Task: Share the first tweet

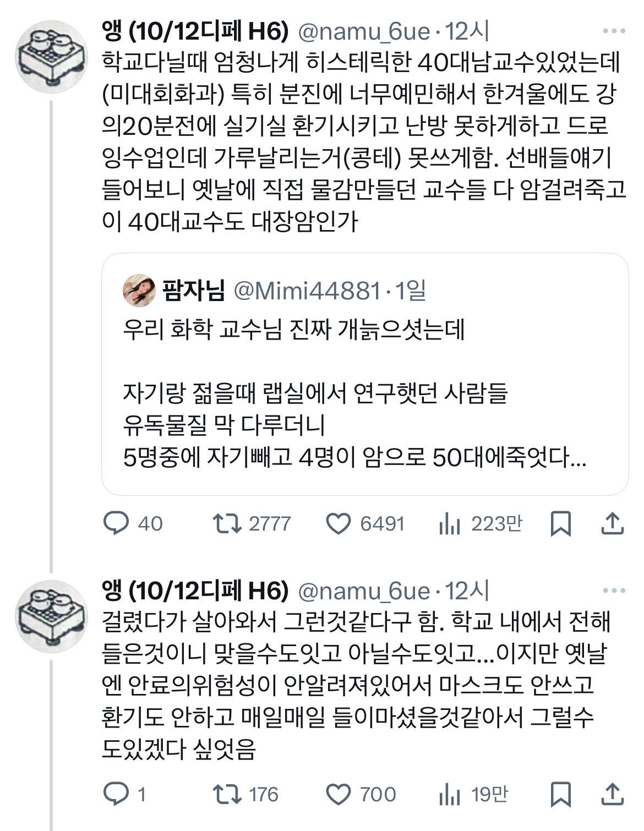Action: click(x=612, y=523)
